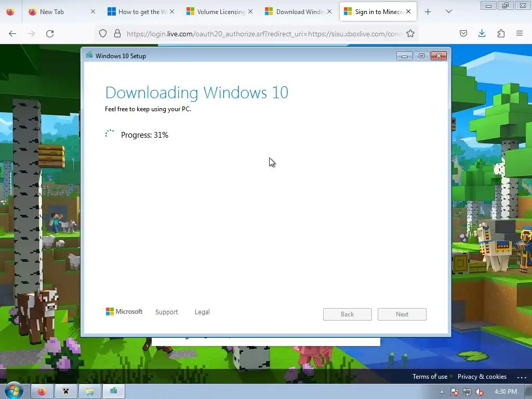
Task: Open the network tray icon
Action: pos(467,392)
